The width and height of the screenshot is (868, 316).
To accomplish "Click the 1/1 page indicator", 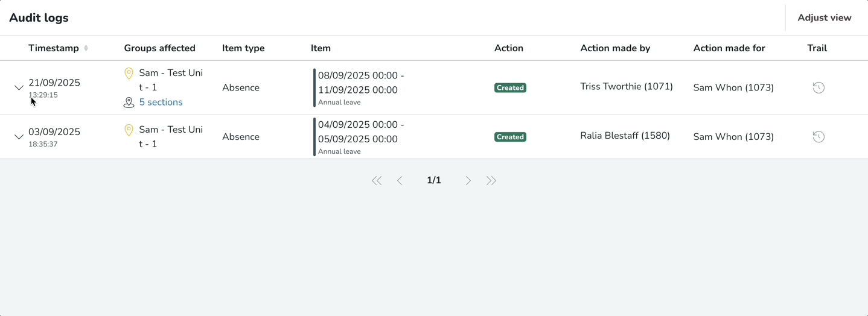I will tap(434, 180).
